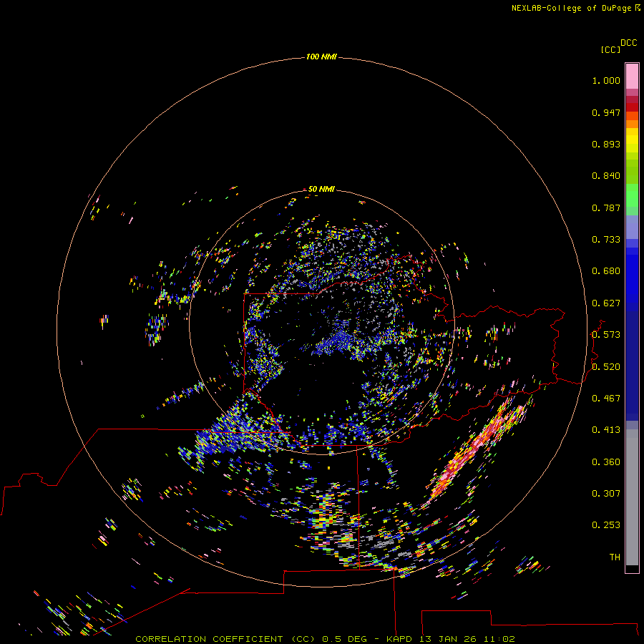The height and width of the screenshot is (644, 644).
Task: Click the 0.627 legend value
Action: coord(606,303)
